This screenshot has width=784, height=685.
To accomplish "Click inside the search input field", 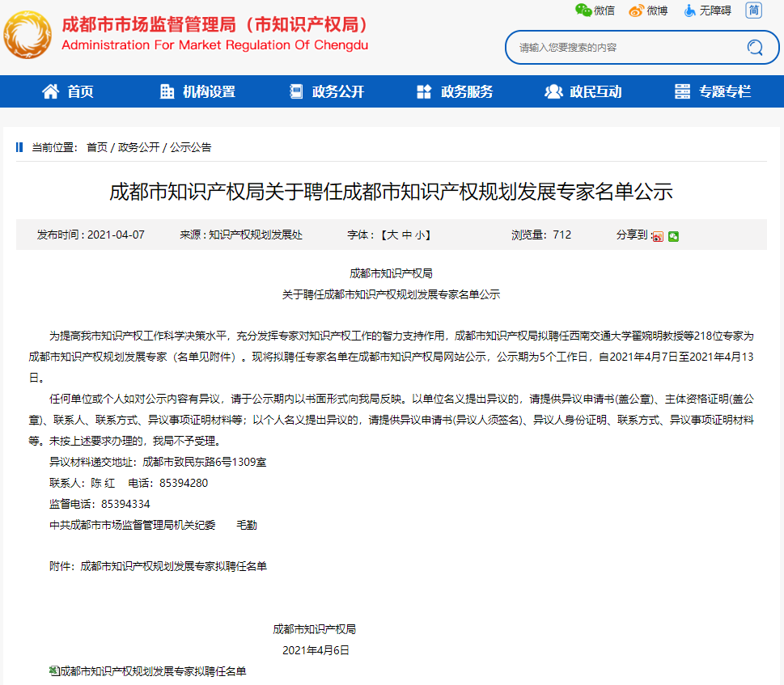I will coord(623,48).
